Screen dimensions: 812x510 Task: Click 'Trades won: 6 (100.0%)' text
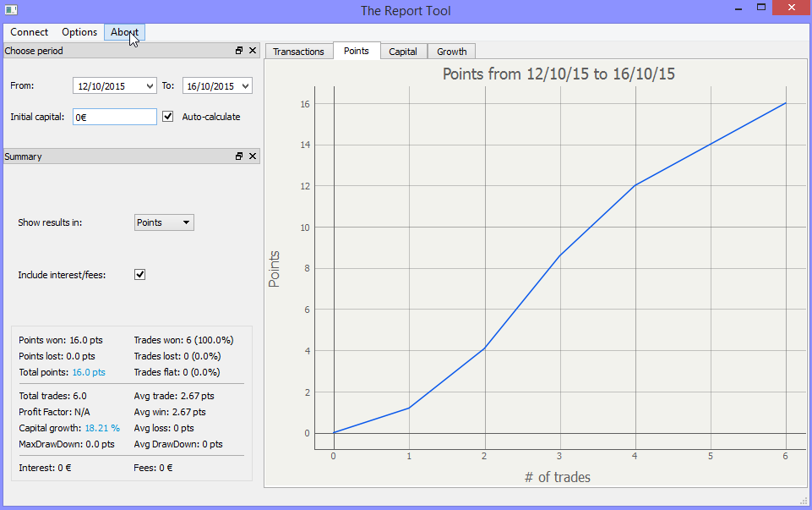point(184,340)
